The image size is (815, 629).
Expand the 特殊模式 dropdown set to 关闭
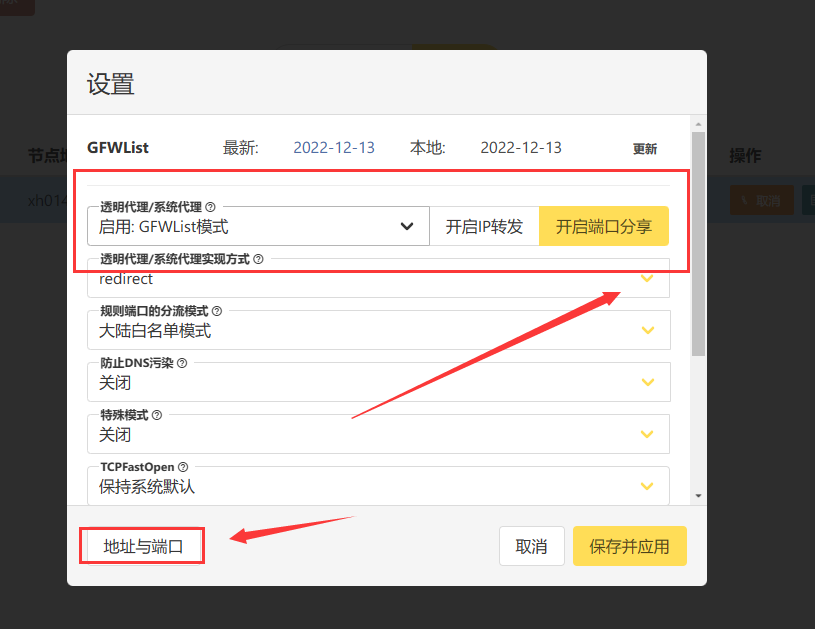(x=378, y=435)
